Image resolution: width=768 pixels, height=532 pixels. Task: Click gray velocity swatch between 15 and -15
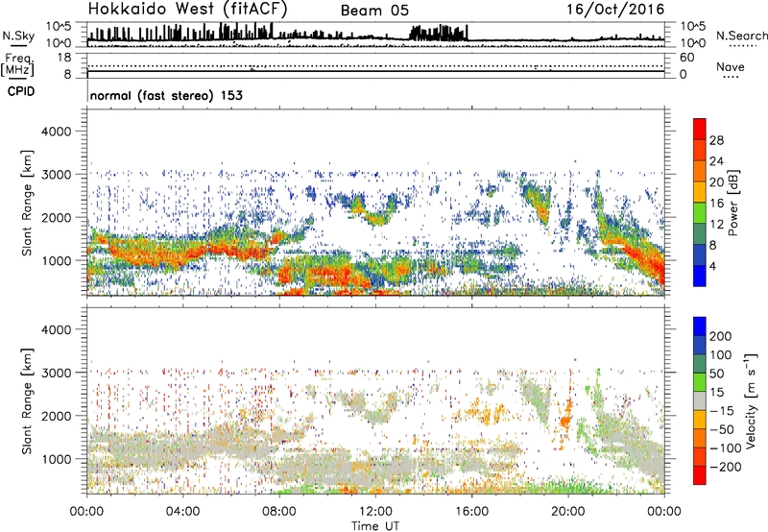pyautogui.click(x=700, y=400)
